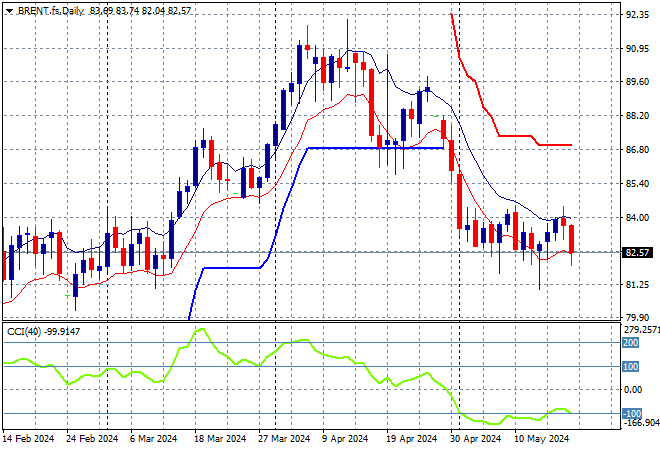The height and width of the screenshot is (450, 660).
Task: Click the 18 Mar 2024 date label
Action: pyautogui.click(x=220, y=439)
